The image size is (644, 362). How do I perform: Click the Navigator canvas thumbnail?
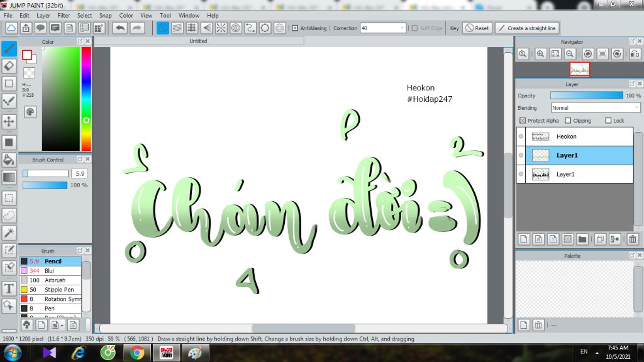(579, 69)
